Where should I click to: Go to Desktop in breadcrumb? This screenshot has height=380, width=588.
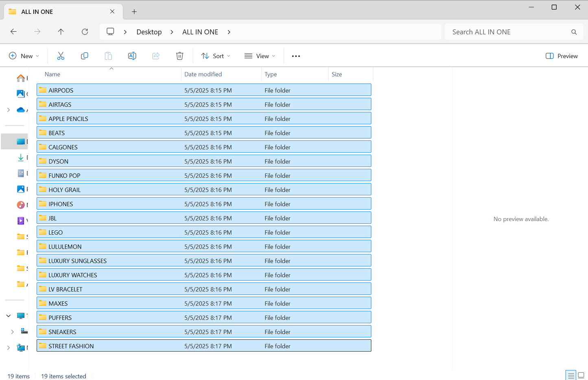click(x=149, y=32)
